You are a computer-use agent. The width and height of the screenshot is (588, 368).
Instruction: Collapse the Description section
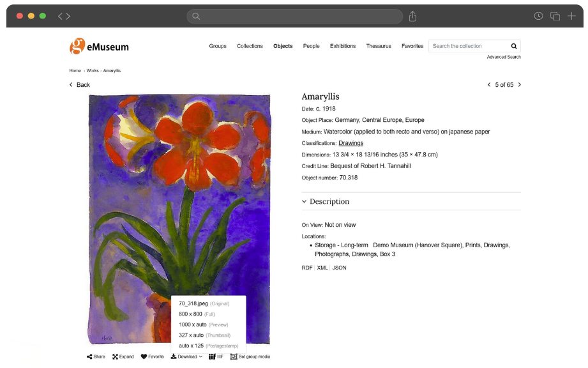[x=326, y=201]
